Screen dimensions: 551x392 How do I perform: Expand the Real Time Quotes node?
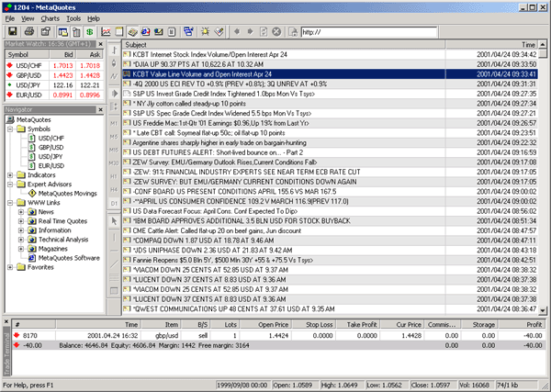point(21,221)
